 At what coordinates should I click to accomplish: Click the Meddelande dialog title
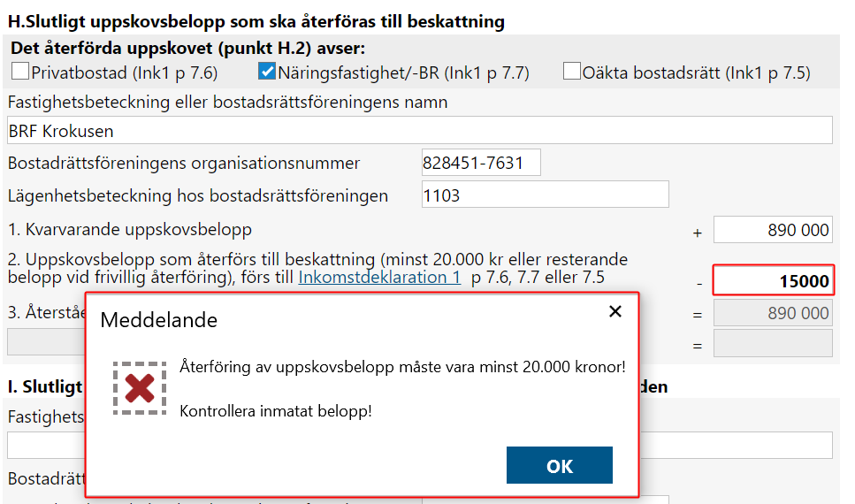pos(158,320)
